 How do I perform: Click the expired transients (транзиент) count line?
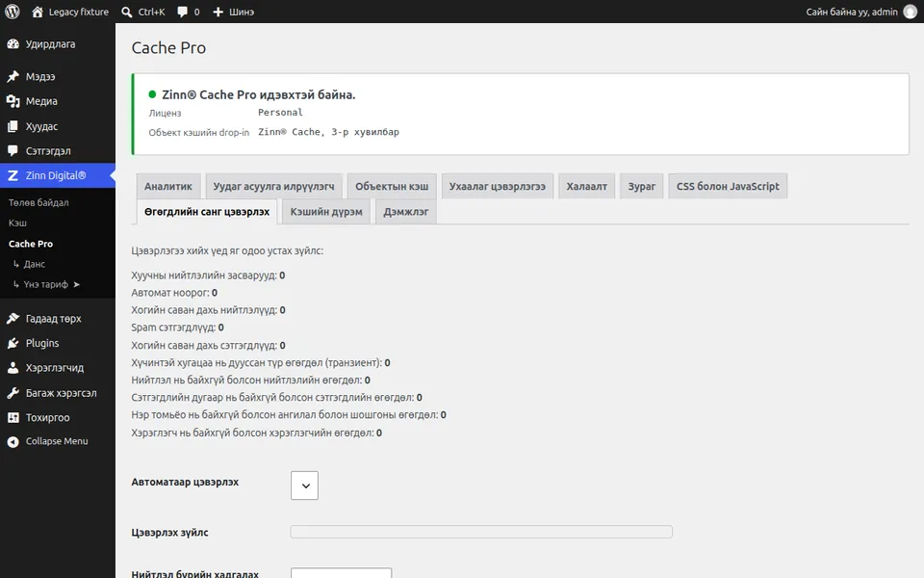pyautogui.click(x=261, y=363)
